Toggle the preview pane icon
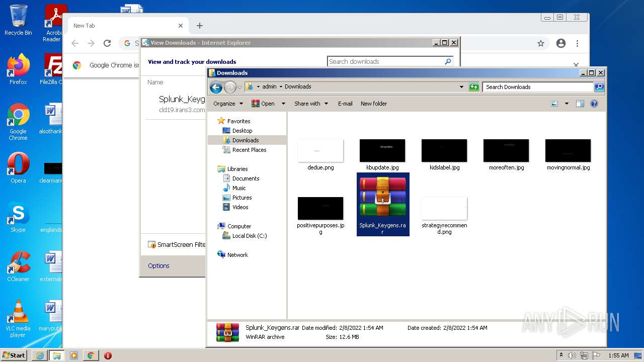Image resolution: width=644 pixels, height=362 pixels. 580,104
